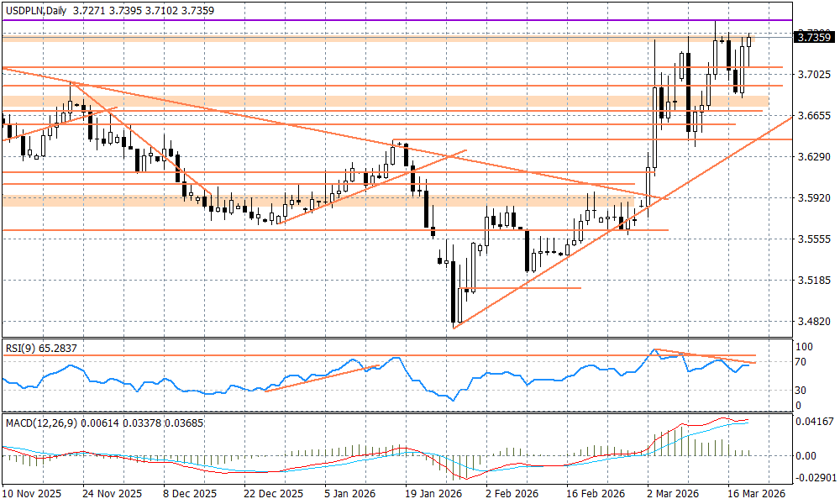Click the blue RSI line's lowest dip
Image resolution: width=840 pixels, height=504 pixels.
tap(454, 400)
